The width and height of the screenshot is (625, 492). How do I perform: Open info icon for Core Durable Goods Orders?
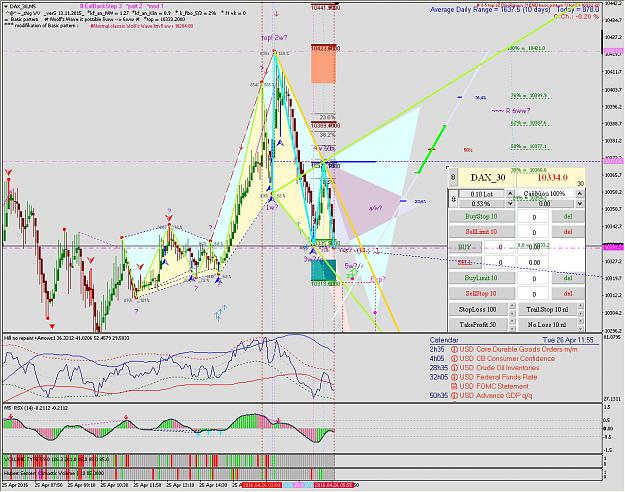tap(454, 349)
